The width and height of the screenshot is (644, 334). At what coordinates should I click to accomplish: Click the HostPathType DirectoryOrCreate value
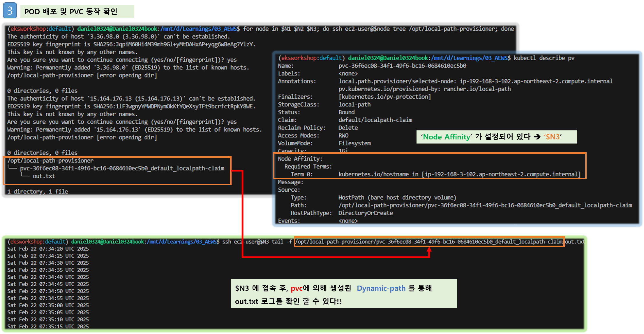(x=366, y=213)
